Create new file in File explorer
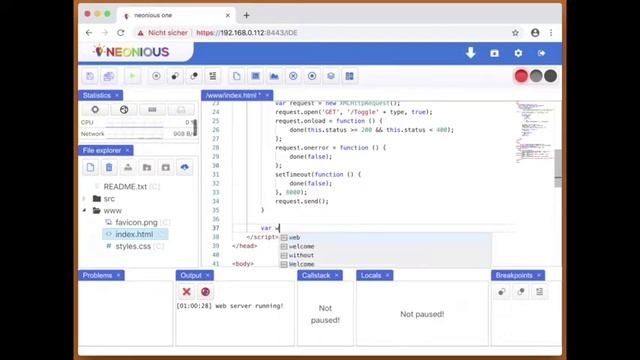Screen dimensions: 640x360 (90, 167)
